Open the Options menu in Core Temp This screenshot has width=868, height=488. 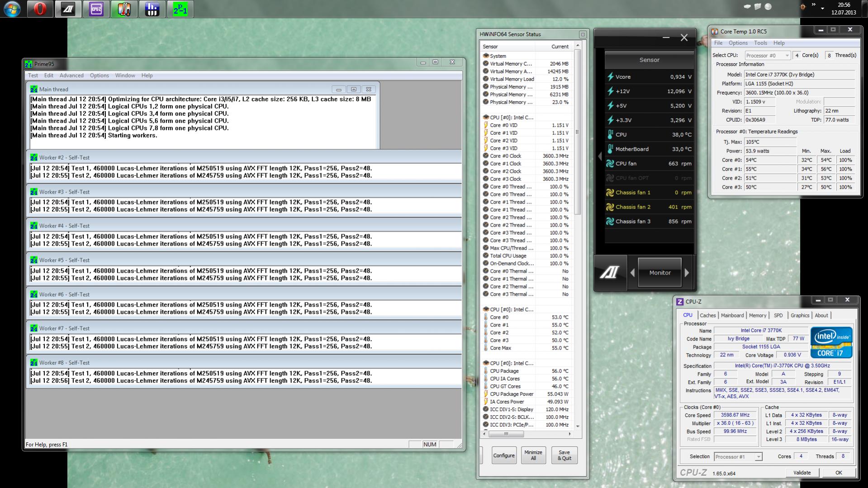[x=738, y=43]
